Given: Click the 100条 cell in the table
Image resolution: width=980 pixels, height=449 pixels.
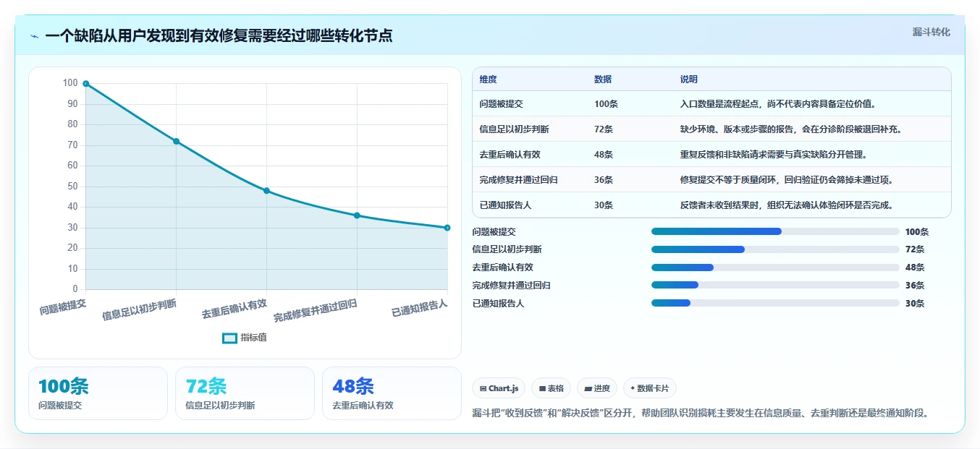Looking at the screenshot, I should pyautogui.click(x=606, y=104).
